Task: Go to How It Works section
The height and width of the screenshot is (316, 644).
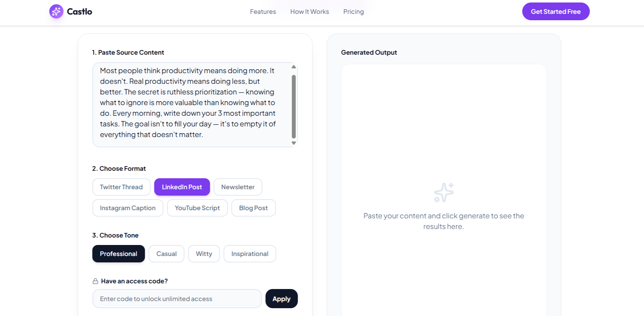Action: (x=309, y=12)
